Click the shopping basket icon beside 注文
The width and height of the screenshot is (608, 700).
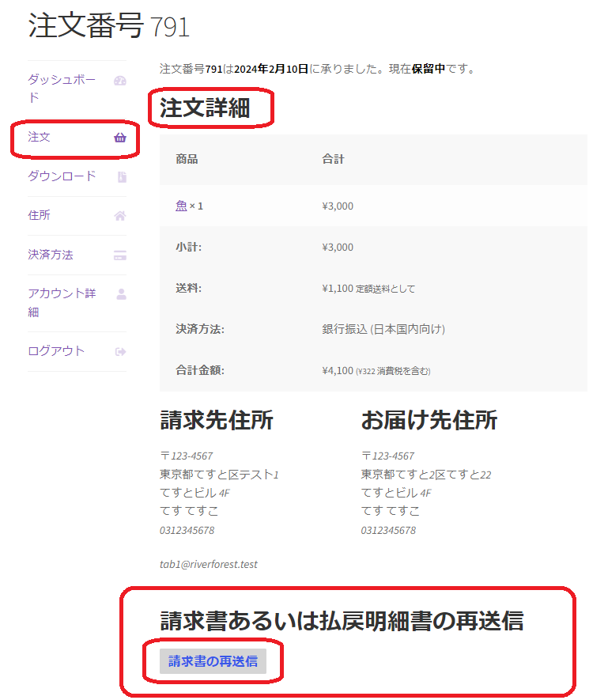pyautogui.click(x=120, y=138)
